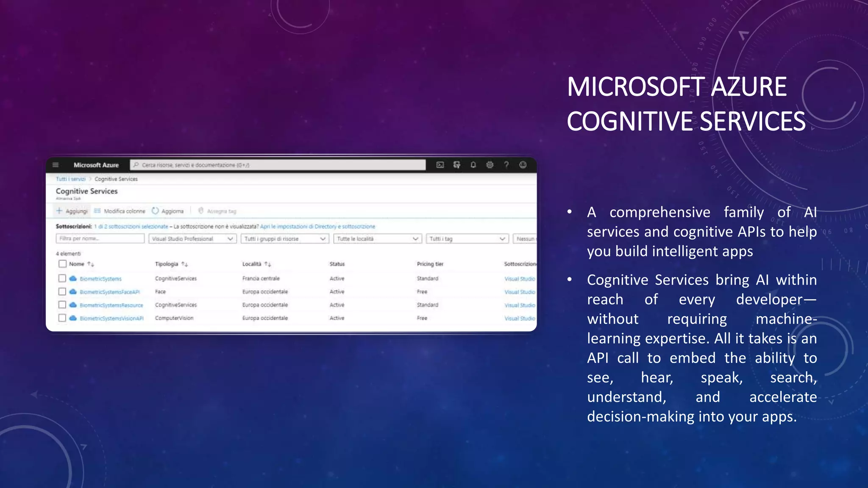Open the feedback smiley icon
The image size is (868, 488).
[x=523, y=165]
